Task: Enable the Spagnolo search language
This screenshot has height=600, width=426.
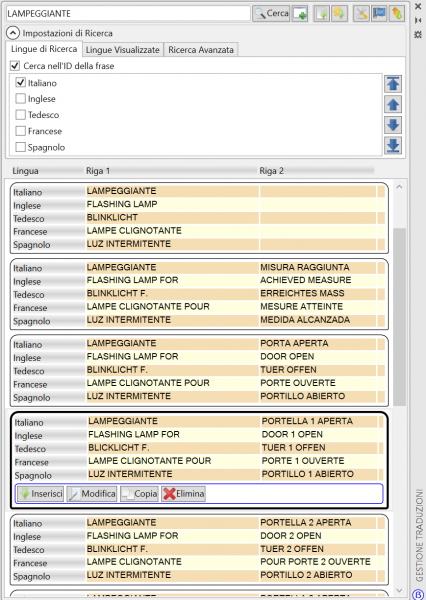Action: pos(21,147)
